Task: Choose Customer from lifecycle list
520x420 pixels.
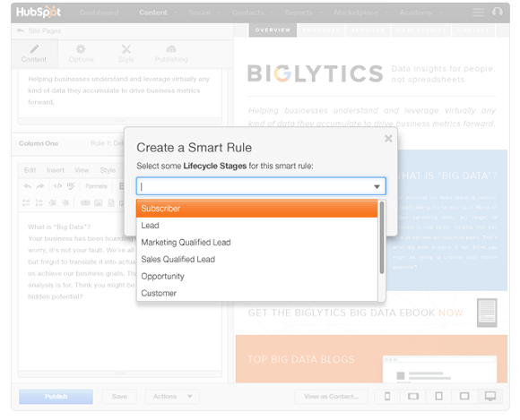Action: point(256,293)
